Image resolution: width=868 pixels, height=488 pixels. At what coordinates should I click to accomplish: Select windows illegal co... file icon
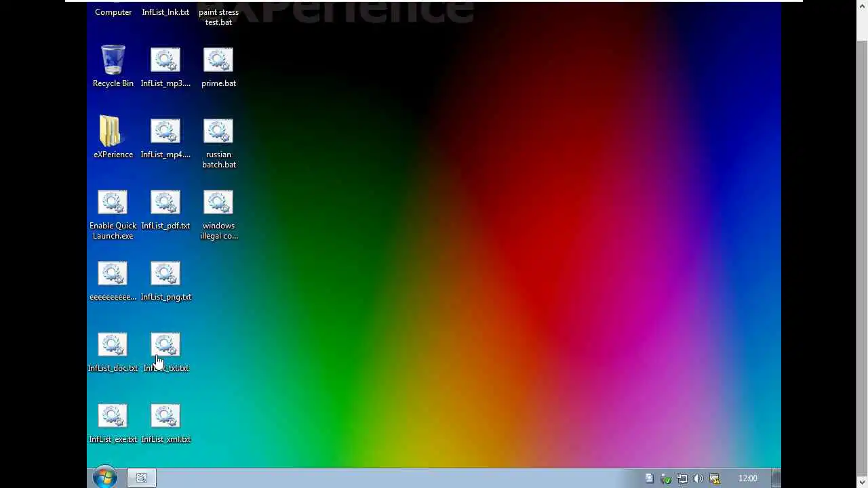pos(218,216)
